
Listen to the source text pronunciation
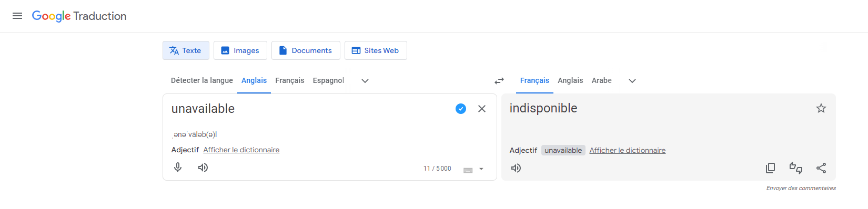pyautogui.click(x=203, y=168)
